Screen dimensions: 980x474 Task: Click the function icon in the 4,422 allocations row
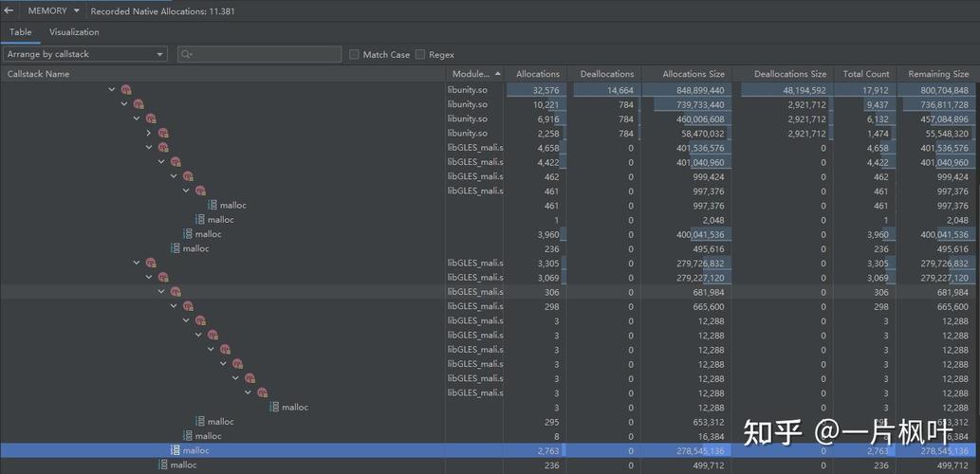[176, 162]
